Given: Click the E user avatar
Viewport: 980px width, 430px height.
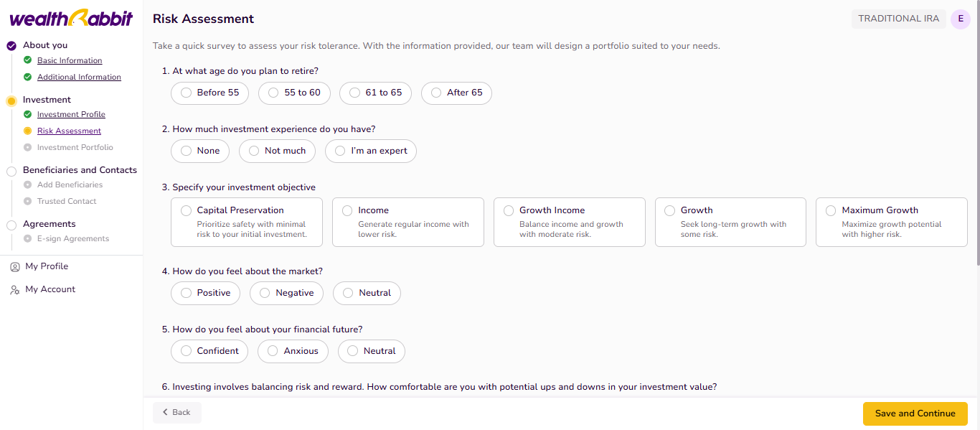Looking at the screenshot, I should (x=960, y=19).
